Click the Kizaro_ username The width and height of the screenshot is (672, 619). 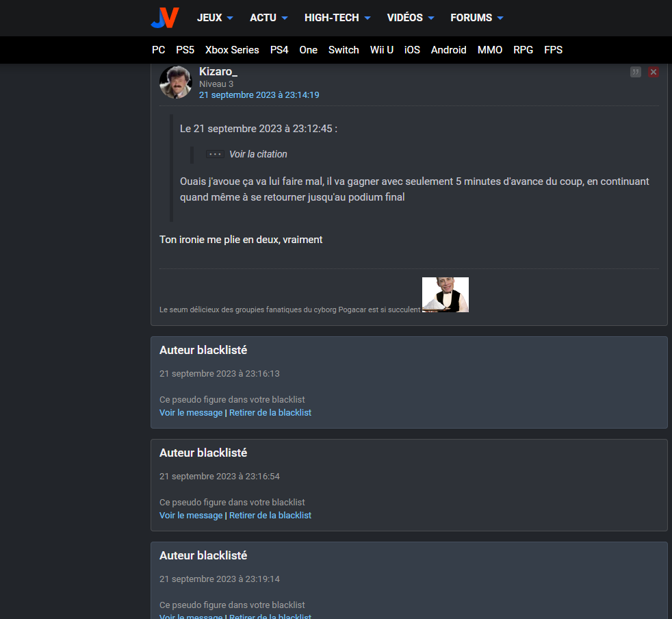[x=218, y=71]
